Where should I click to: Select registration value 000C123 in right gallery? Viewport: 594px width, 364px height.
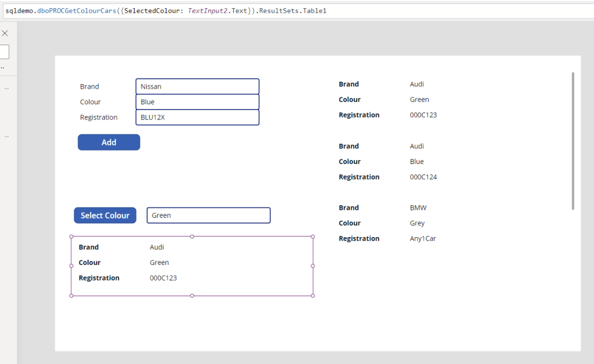point(423,115)
